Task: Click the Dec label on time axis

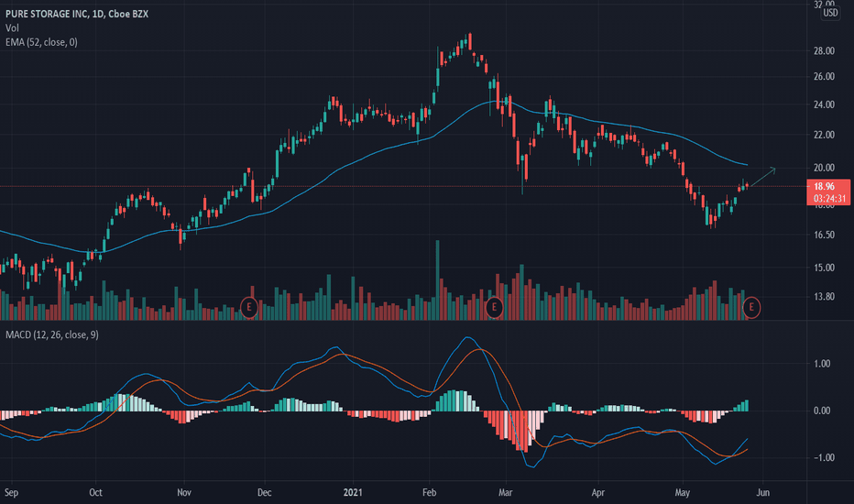Action: pos(264,493)
